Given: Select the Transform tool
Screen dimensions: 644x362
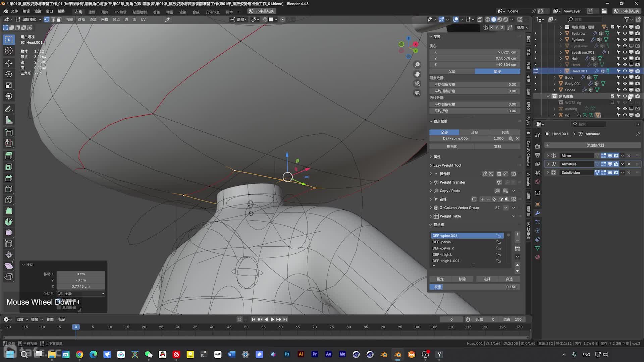Looking at the screenshot, I should 9,96.
